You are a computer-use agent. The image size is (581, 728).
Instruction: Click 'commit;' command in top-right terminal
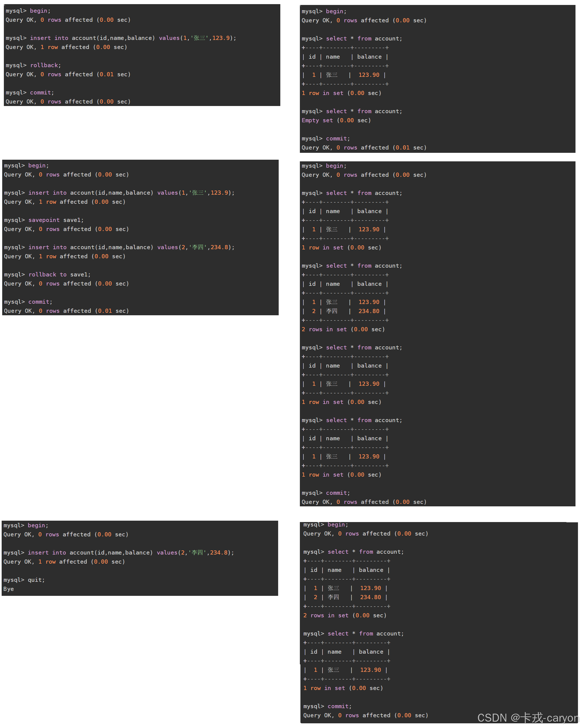338,138
